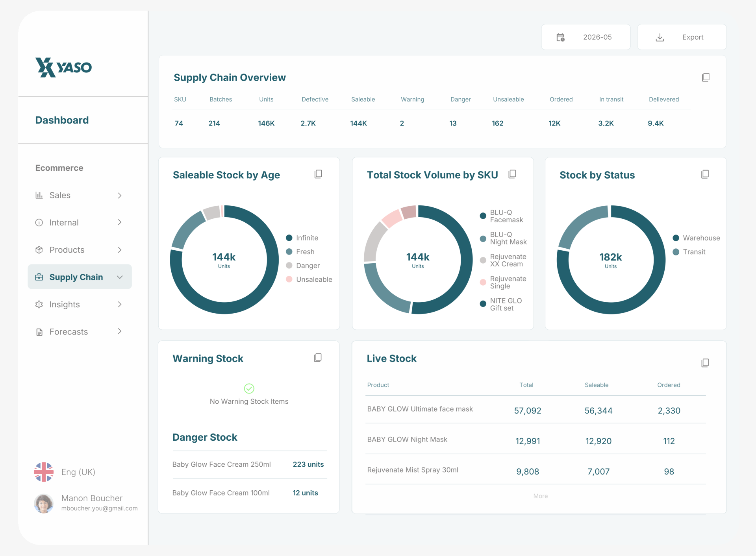
Task: Click the Danger grey legend swatch
Action: 289,265
